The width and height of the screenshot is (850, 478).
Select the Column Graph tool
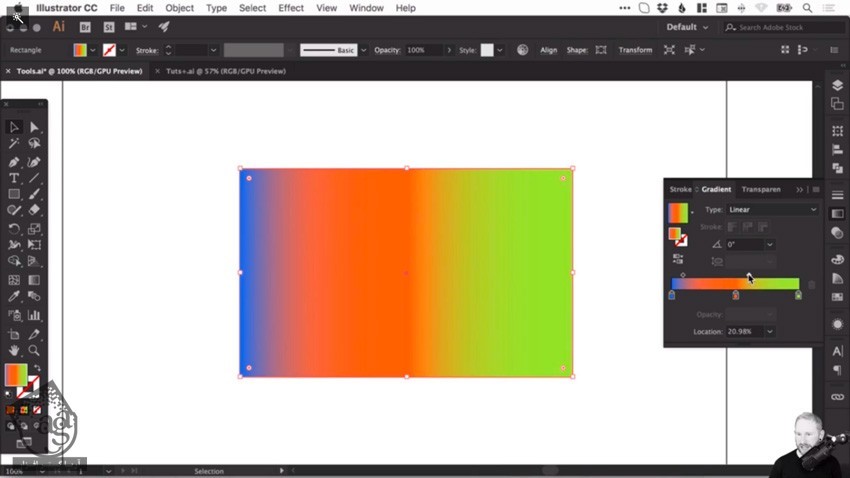point(34,315)
